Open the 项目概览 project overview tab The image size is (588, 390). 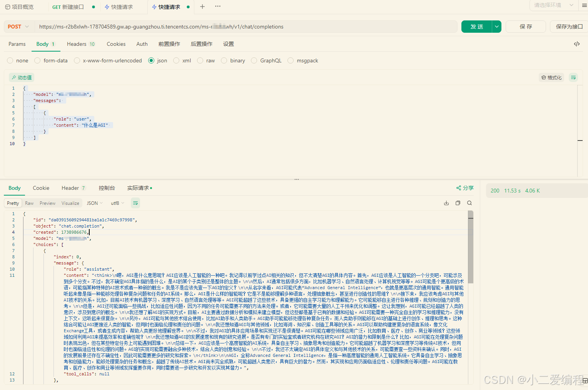20,7
